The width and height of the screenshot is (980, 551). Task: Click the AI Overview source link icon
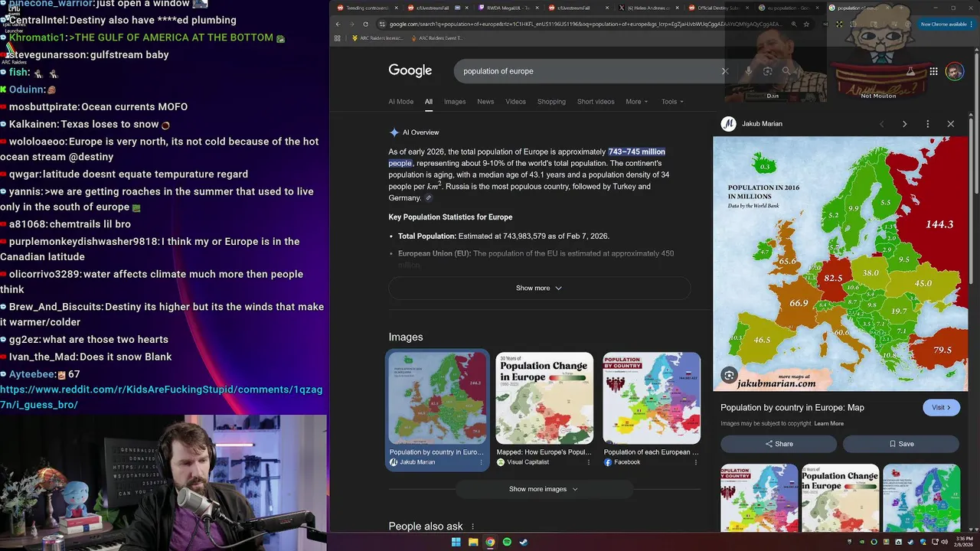[429, 198]
